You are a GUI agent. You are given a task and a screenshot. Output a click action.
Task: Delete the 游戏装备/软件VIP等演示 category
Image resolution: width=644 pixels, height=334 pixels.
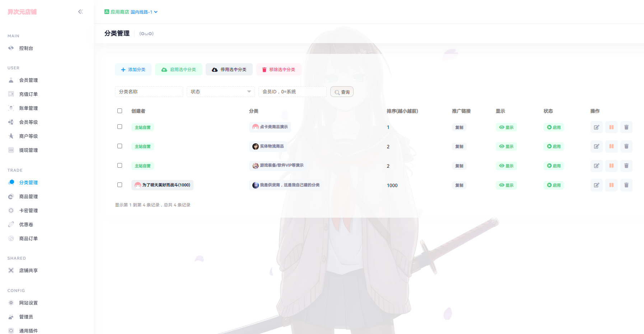click(626, 166)
